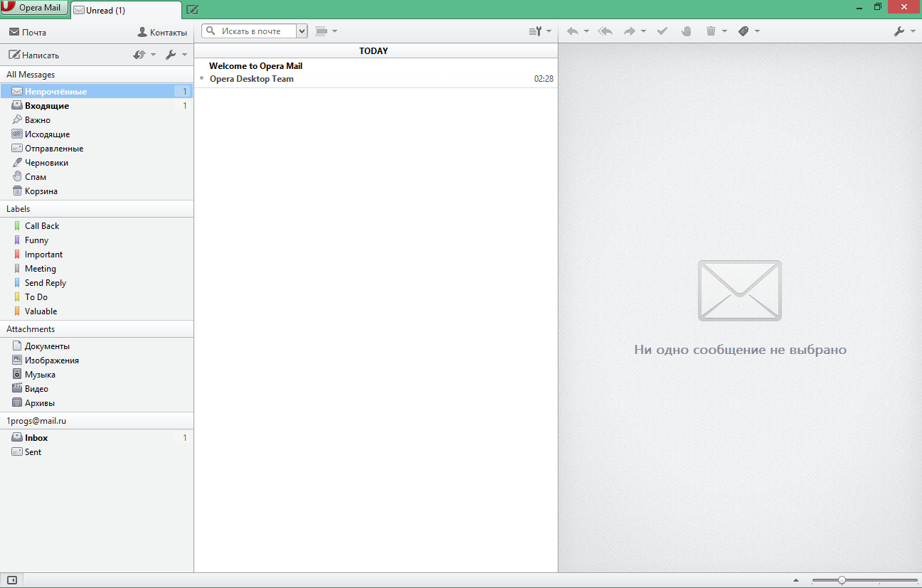Click the 1progs@mail.ru account header

point(97,421)
